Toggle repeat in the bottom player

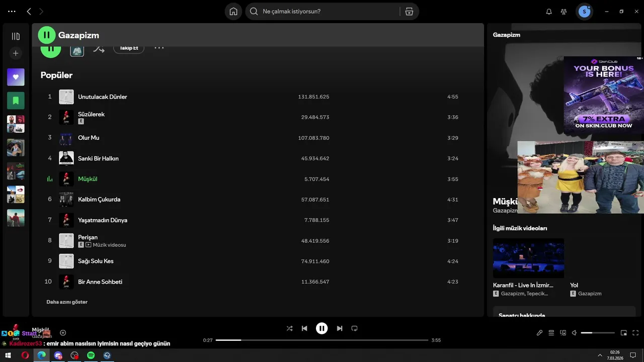(354, 328)
